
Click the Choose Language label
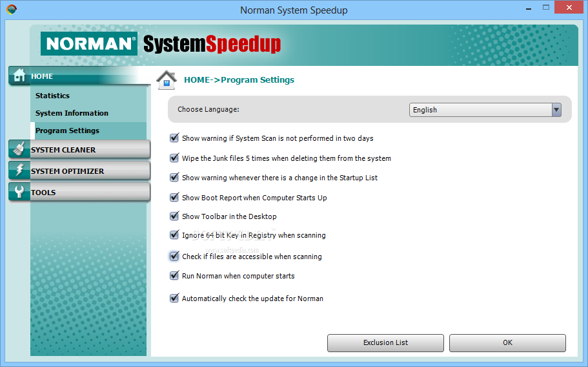tap(208, 109)
